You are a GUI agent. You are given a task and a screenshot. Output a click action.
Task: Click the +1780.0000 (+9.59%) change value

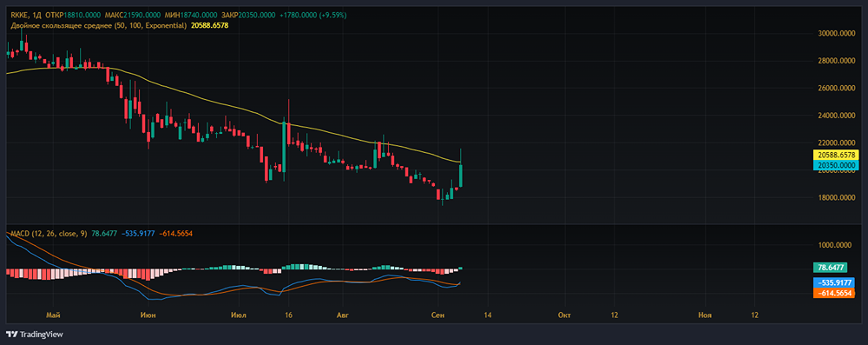(x=312, y=16)
